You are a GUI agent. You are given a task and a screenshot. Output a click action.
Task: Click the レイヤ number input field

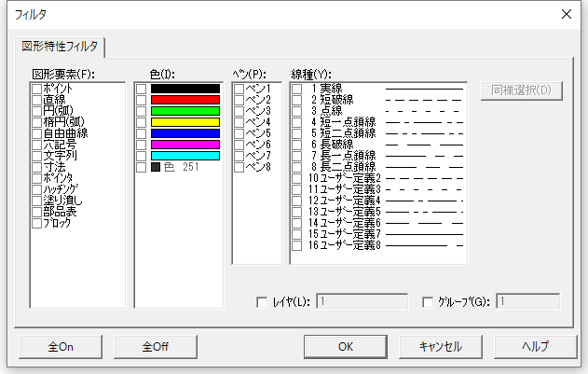pyautogui.click(x=362, y=301)
